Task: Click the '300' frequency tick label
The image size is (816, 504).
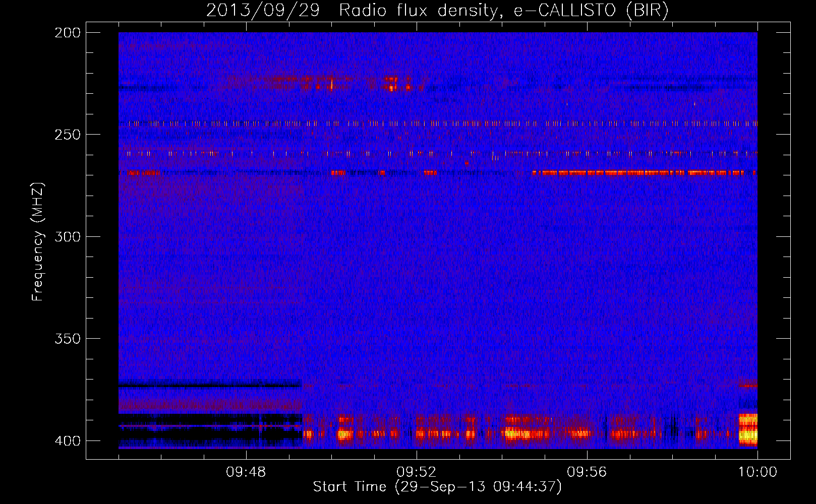Action: (68, 236)
